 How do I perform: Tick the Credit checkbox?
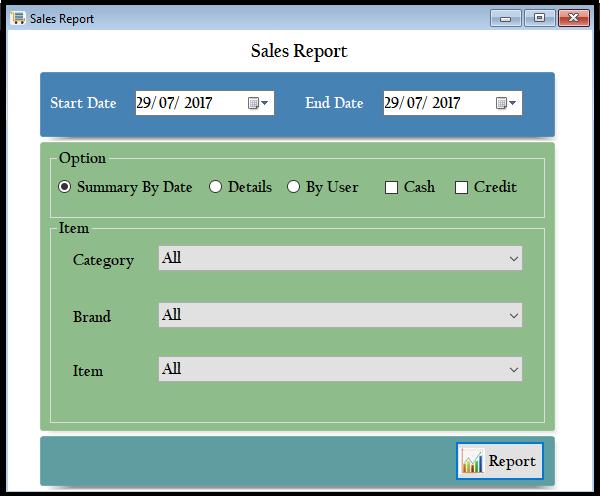[x=462, y=187]
